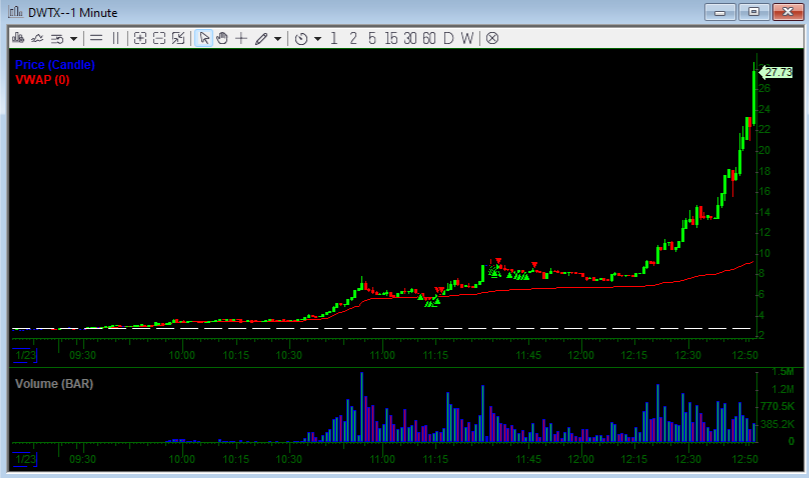Select the crosshair tool
This screenshot has height=478, width=809.
tap(241, 38)
